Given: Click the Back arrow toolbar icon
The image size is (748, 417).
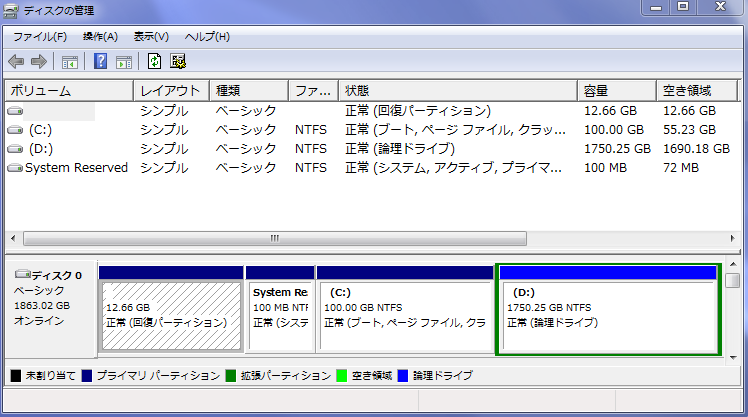Looking at the screenshot, I should pos(16,62).
